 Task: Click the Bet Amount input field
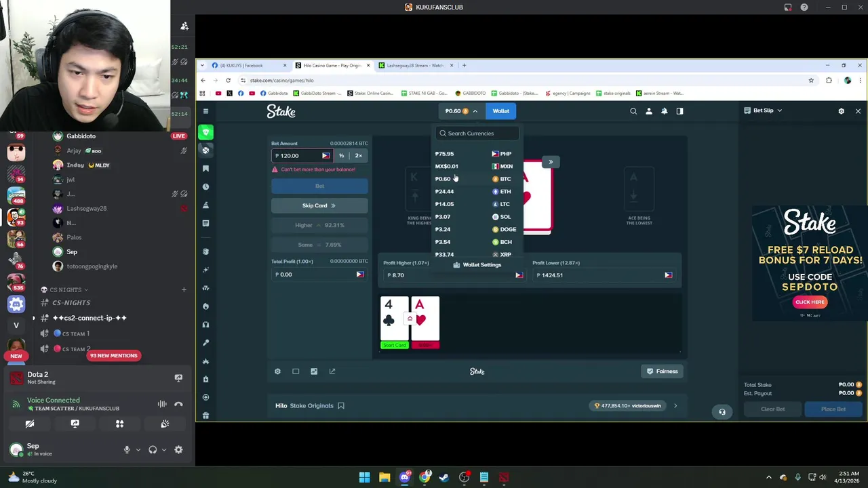point(297,156)
